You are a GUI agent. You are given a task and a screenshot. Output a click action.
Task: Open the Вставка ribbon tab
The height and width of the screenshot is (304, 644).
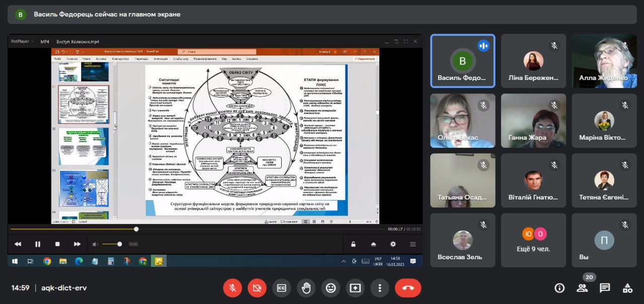[101, 59]
